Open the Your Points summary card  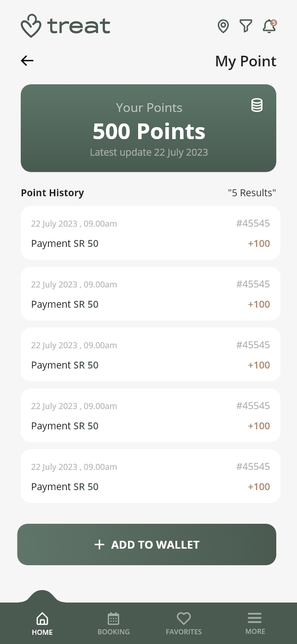tap(148, 128)
